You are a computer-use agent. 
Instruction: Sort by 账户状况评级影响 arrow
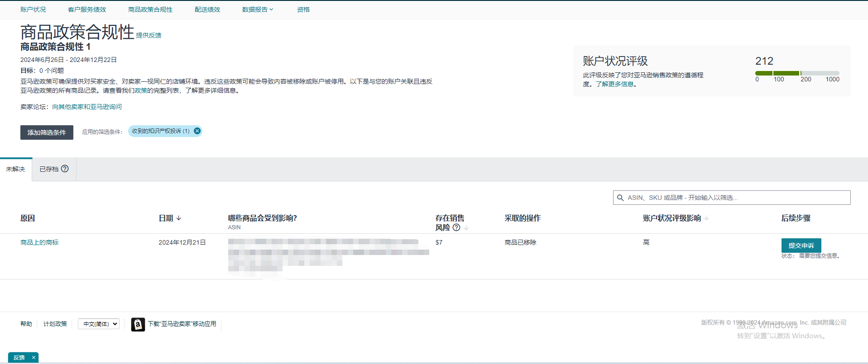tap(706, 218)
